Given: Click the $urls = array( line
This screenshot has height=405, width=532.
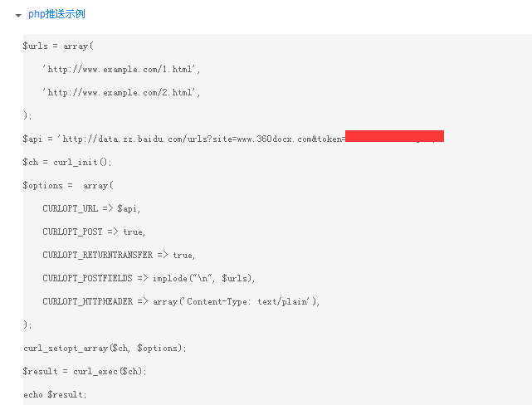Looking at the screenshot, I should click(58, 46).
